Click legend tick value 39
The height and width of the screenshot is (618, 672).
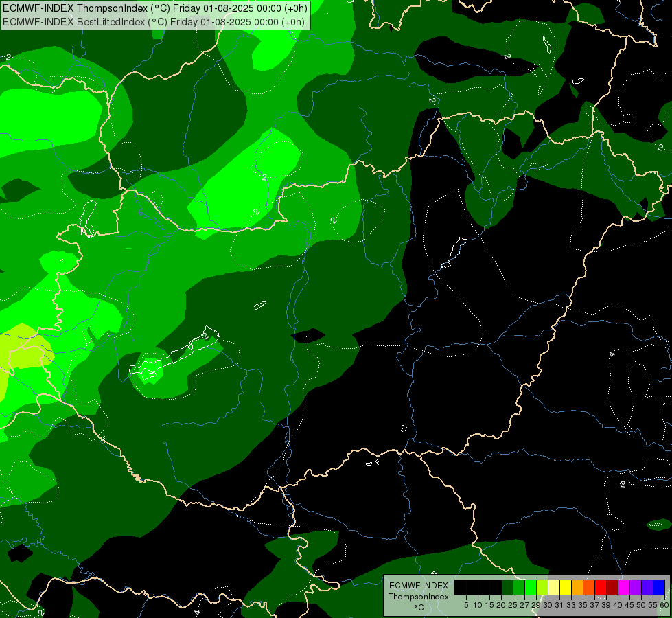pyautogui.click(x=606, y=605)
